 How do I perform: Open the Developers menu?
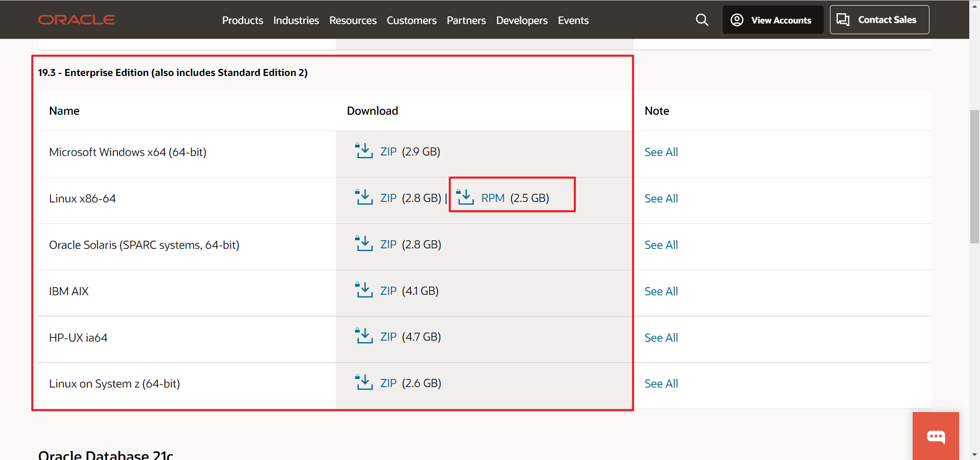[521, 20]
